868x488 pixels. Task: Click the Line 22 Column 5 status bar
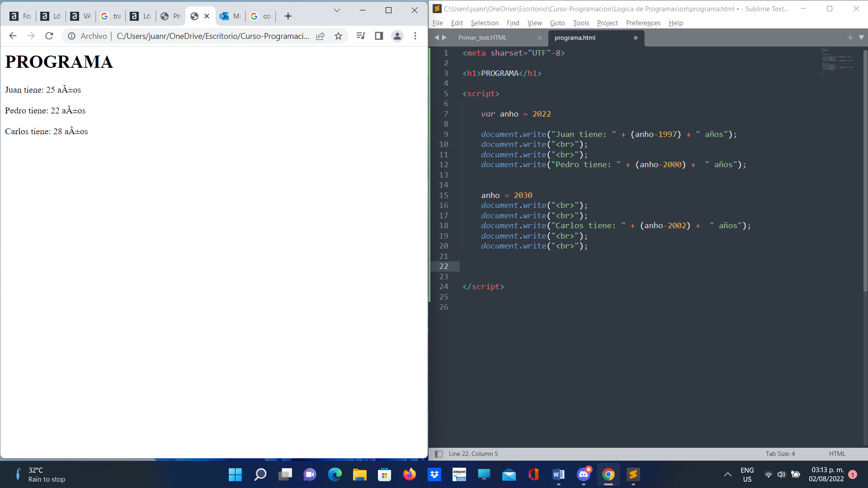[x=473, y=454]
